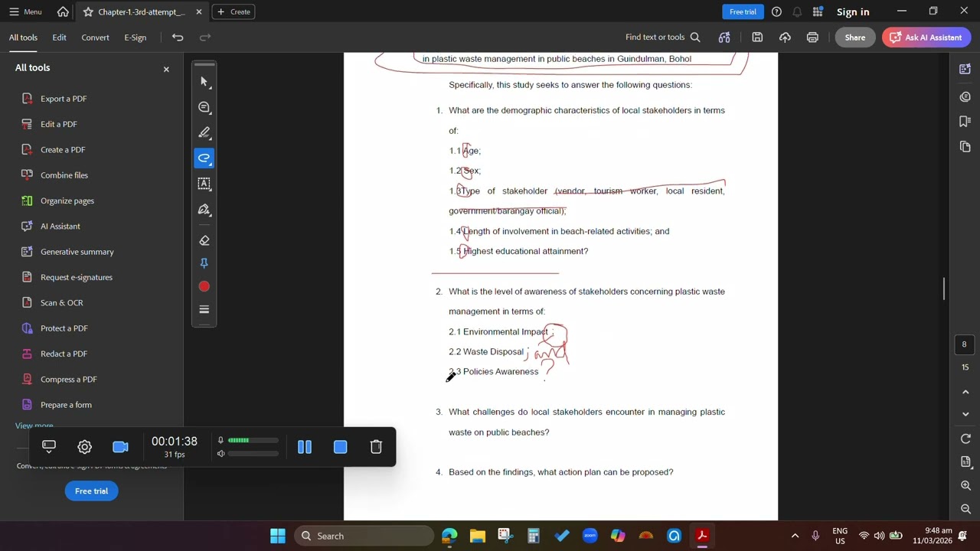Image resolution: width=980 pixels, height=551 pixels.
Task: Open the apps grid icon
Action: click(x=818, y=11)
